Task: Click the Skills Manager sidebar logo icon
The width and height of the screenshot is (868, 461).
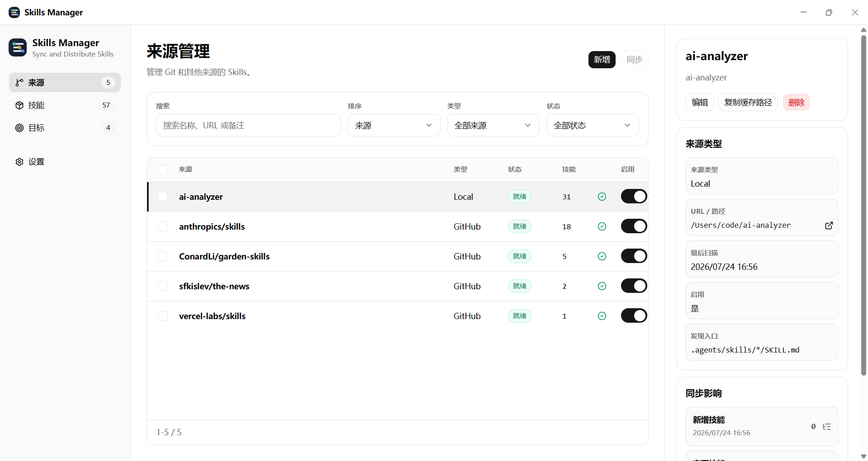Action: click(x=18, y=47)
